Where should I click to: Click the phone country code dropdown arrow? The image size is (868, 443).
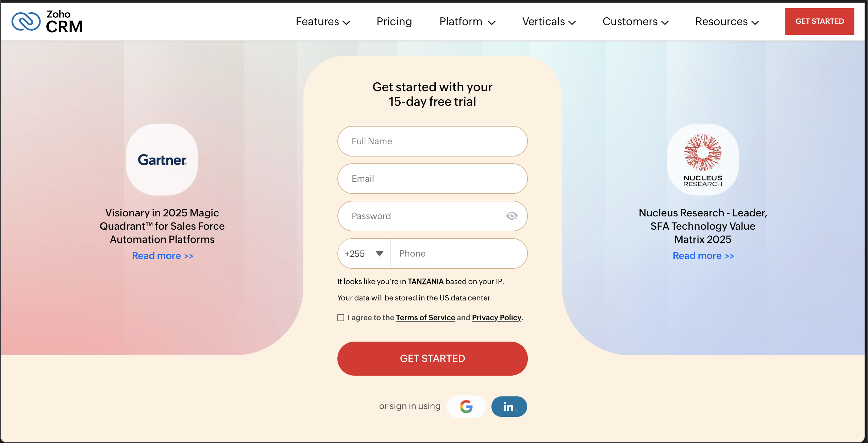pos(379,253)
